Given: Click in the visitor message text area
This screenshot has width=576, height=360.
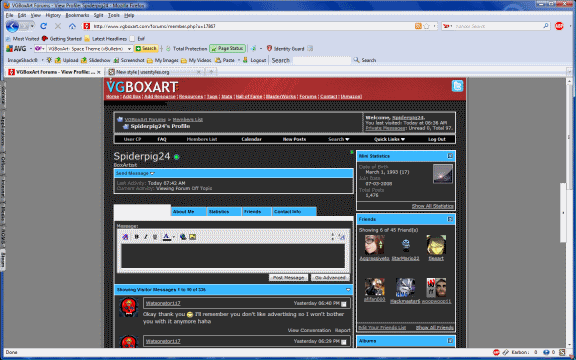Looking at the screenshot, I should pos(233,256).
